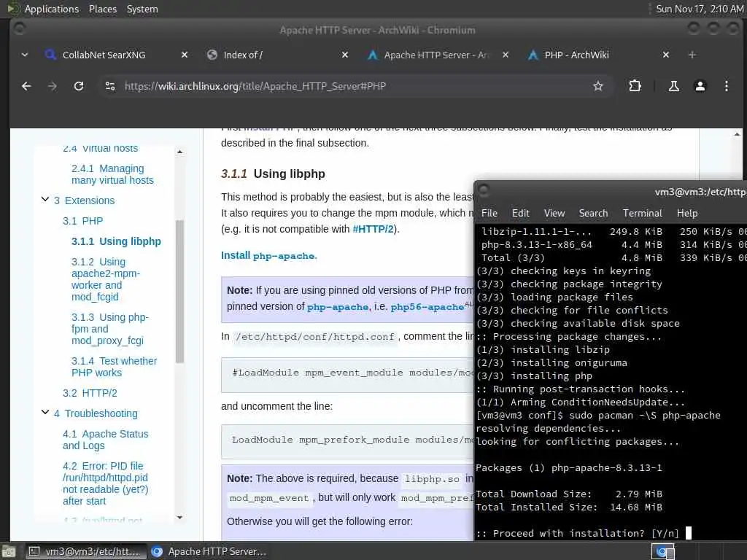Open the terminal Help menu
The height and width of the screenshot is (560, 747).
[x=687, y=213]
